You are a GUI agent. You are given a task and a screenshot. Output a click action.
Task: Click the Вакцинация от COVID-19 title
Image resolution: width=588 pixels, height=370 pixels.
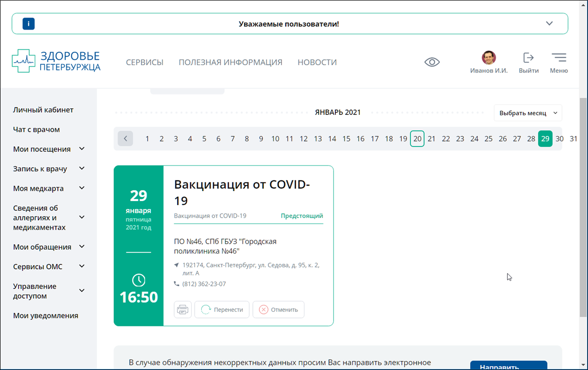pyautogui.click(x=242, y=193)
